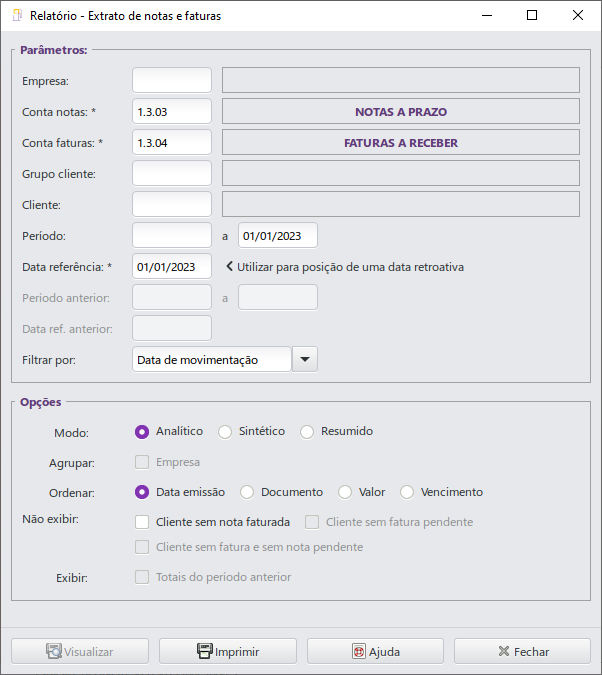Image resolution: width=602 pixels, height=675 pixels.
Task: Click the report window title icon
Action: tap(17, 16)
